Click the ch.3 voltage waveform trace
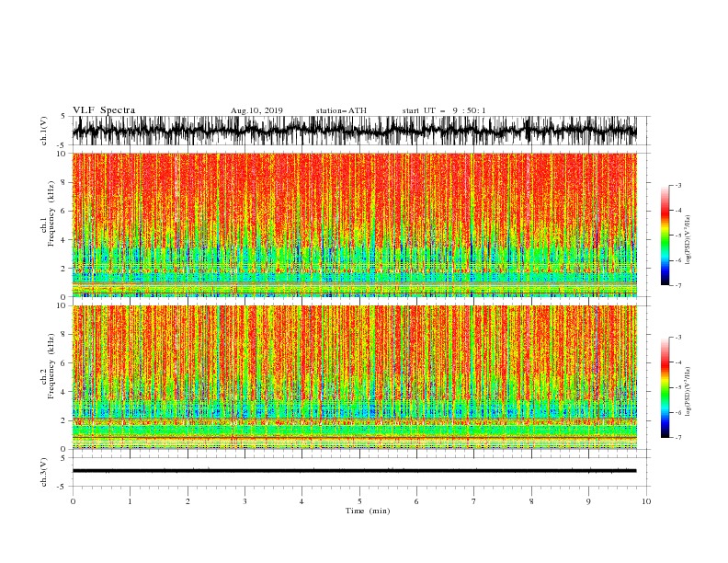728x563 pixels. (x=355, y=471)
